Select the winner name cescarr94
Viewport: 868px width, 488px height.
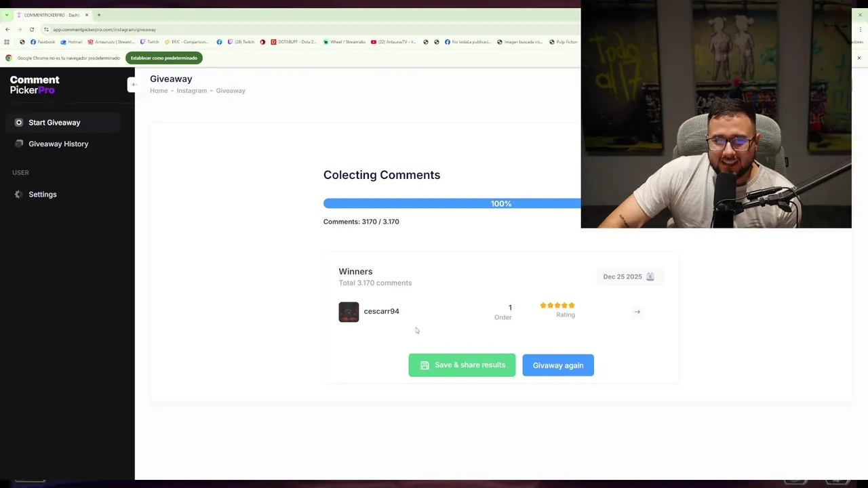tap(381, 311)
